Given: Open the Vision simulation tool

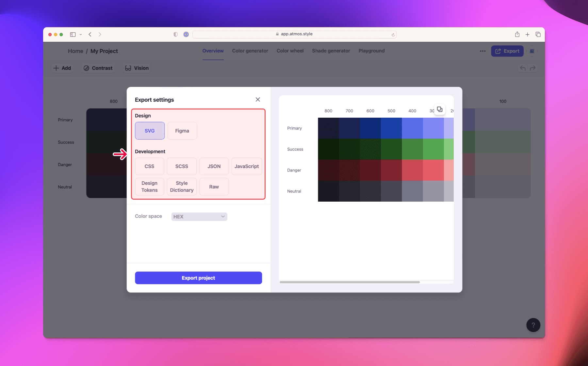Looking at the screenshot, I should coord(137,68).
